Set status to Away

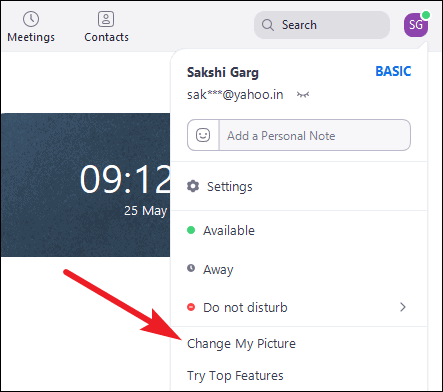(x=299, y=269)
